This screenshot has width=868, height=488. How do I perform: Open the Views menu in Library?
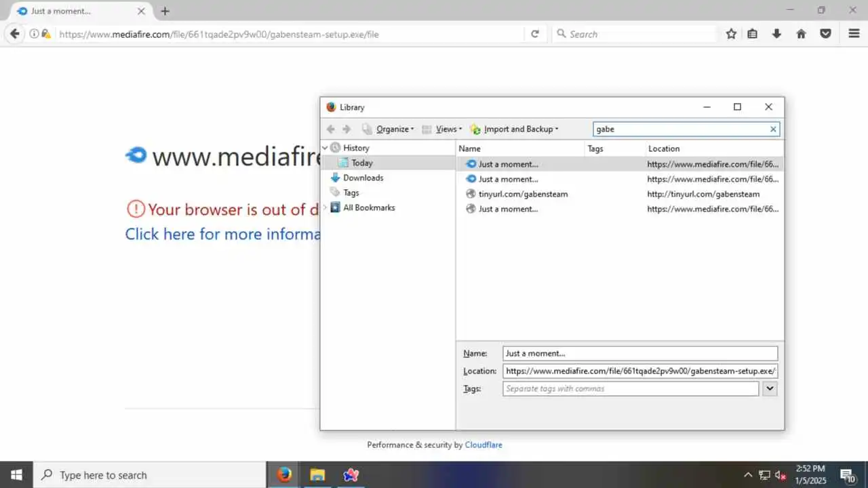point(441,129)
